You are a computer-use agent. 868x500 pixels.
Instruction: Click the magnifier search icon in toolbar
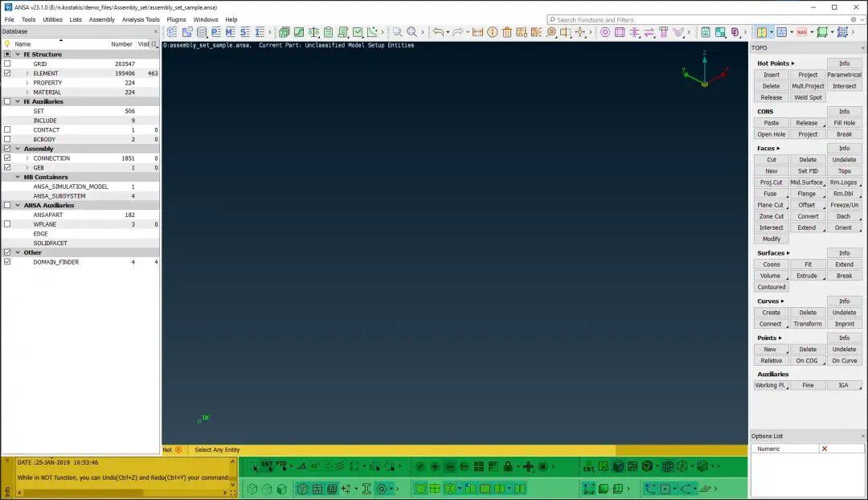411,32
